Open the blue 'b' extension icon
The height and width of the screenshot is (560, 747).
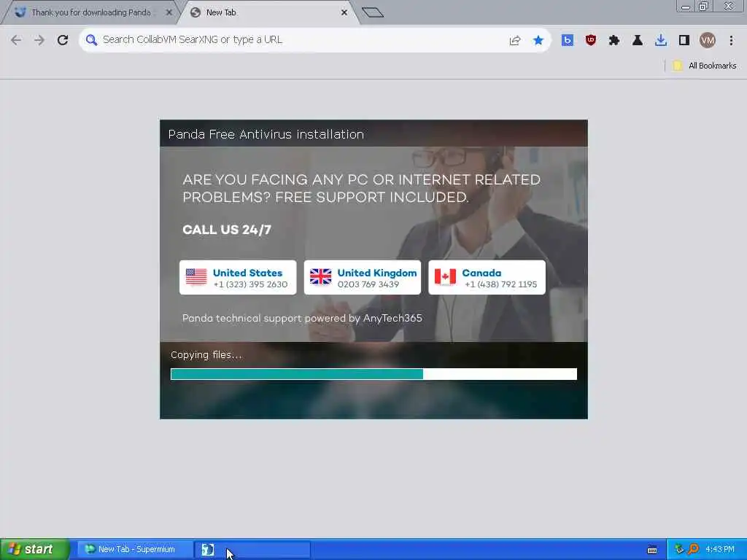coord(567,41)
